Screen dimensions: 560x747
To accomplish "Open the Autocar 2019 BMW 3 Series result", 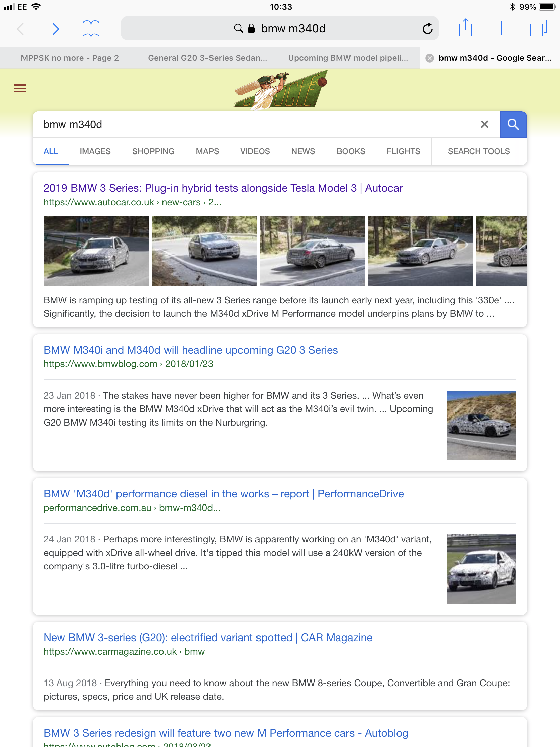I will coord(223,188).
